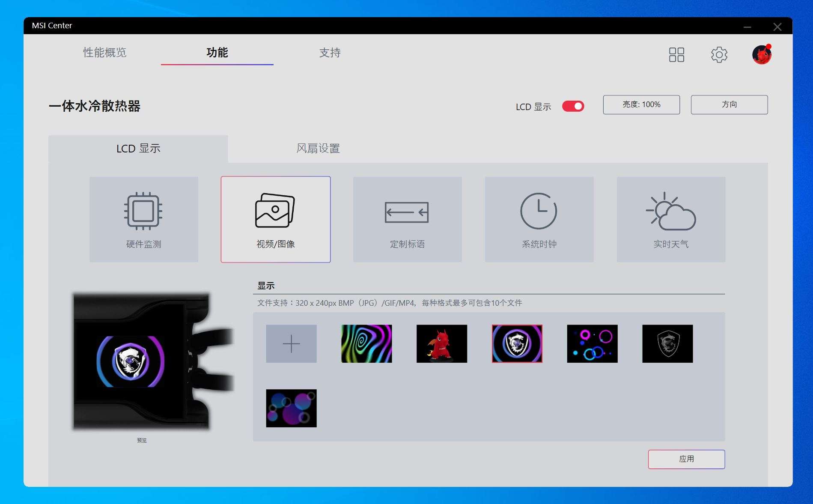813x504 pixels.
Task: Switch to the 支持 tab
Action: click(x=330, y=53)
